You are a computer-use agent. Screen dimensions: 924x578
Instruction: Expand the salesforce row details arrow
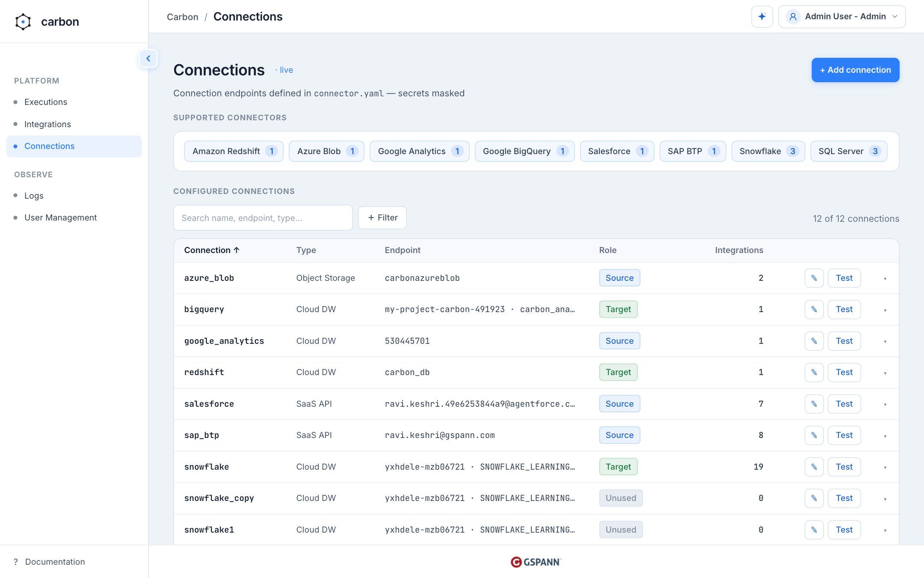tap(885, 405)
